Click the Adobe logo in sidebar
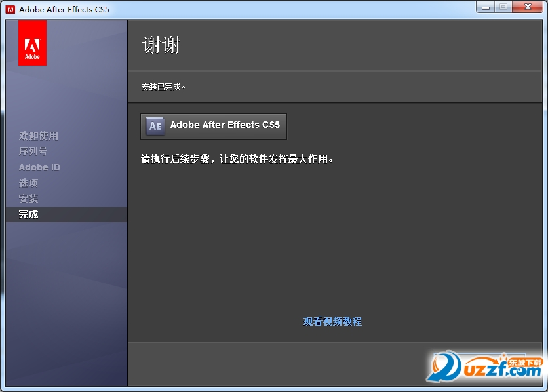The image size is (548, 392). (x=32, y=43)
